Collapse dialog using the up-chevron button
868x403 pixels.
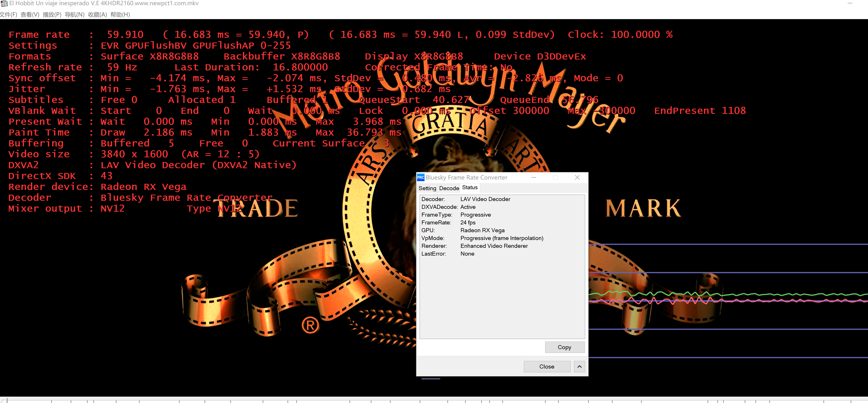(579, 366)
